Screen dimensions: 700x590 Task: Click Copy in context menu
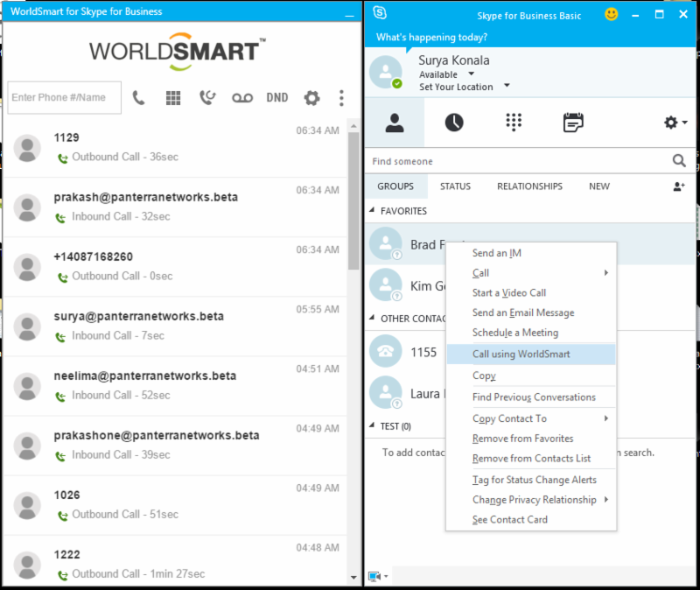tap(531, 376)
